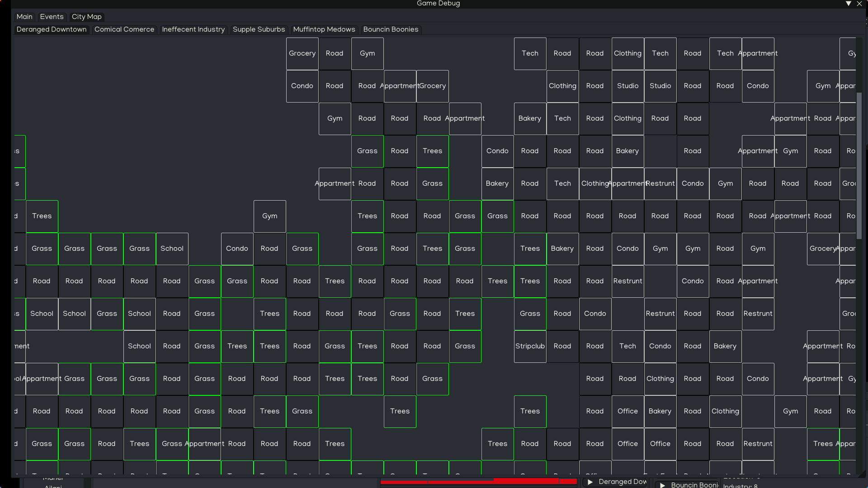Switch to the Main tab
The width and height of the screenshot is (868, 488).
point(24,17)
